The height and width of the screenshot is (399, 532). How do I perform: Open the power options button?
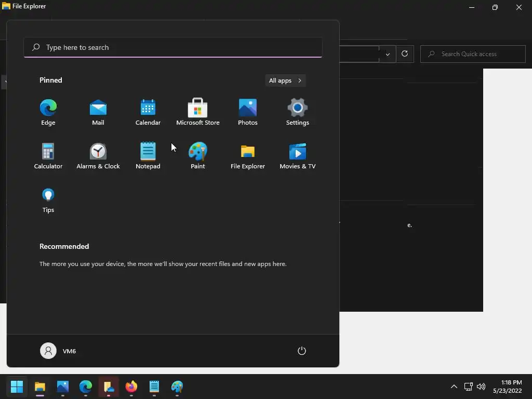point(302,351)
